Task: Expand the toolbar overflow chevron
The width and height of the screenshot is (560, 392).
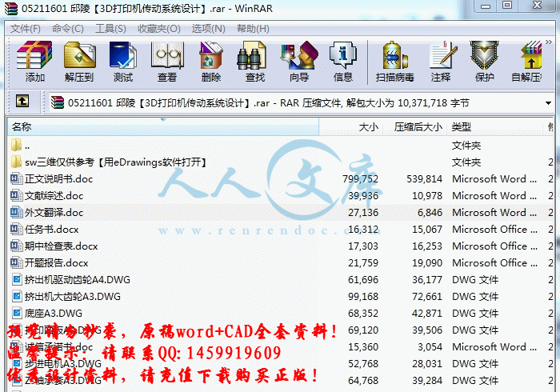Action: point(549,42)
